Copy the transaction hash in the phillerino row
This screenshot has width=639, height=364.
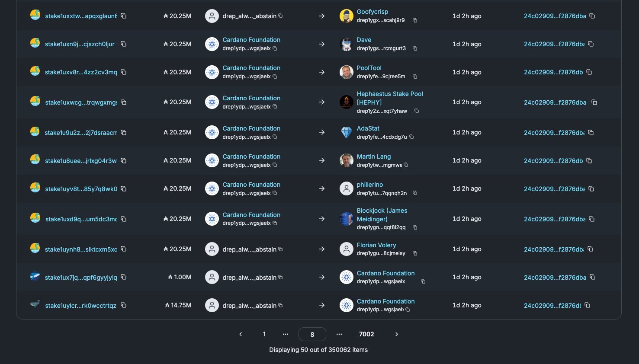pyautogui.click(x=591, y=189)
